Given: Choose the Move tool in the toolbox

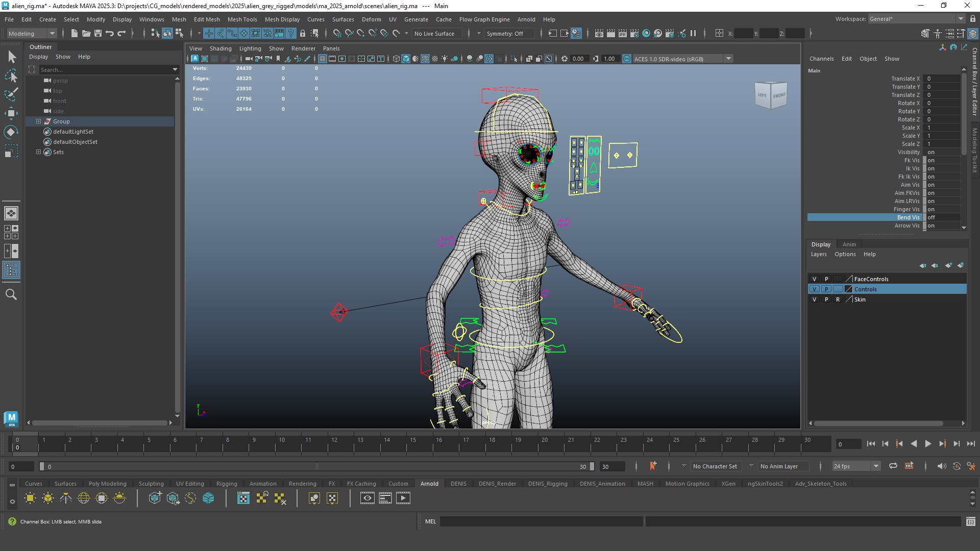Looking at the screenshot, I should [x=11, y=113].
